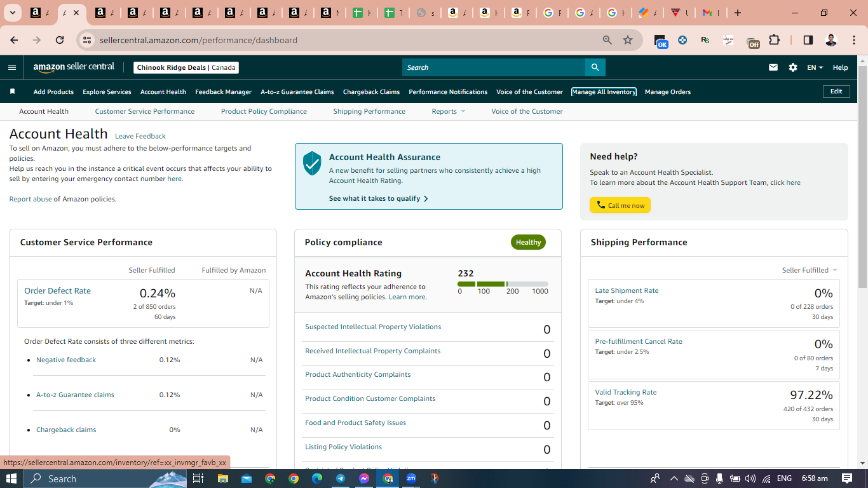Open the Seller Fulfilled dropdown in Shipping Performance
The height and width of the screenshot is (488, 868).
coord(810,270)
